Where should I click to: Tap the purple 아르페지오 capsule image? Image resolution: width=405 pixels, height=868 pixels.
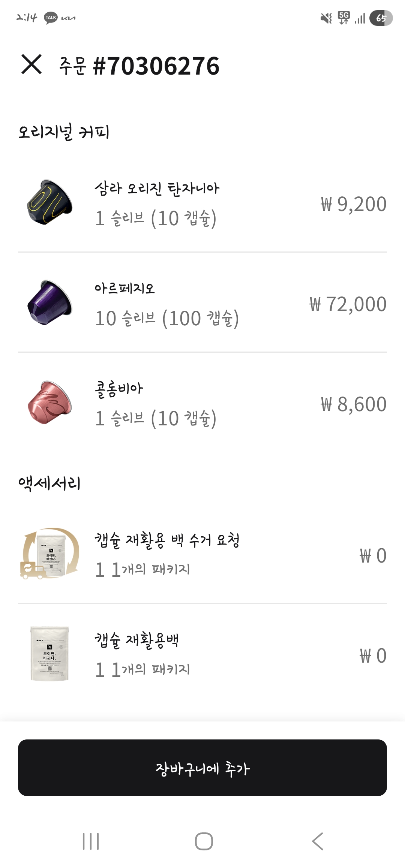[49, 302]
